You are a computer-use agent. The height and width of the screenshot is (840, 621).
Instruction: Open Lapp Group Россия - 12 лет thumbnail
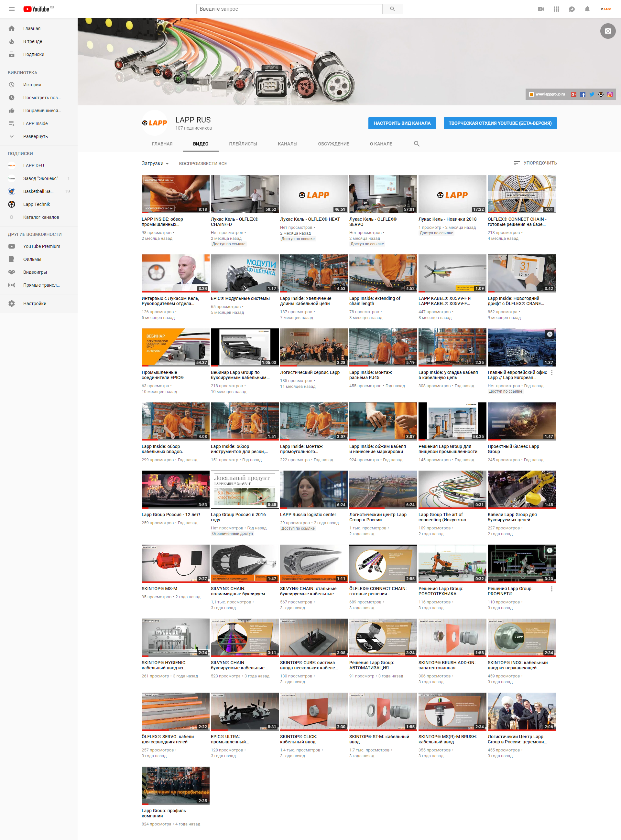point(176,490)
